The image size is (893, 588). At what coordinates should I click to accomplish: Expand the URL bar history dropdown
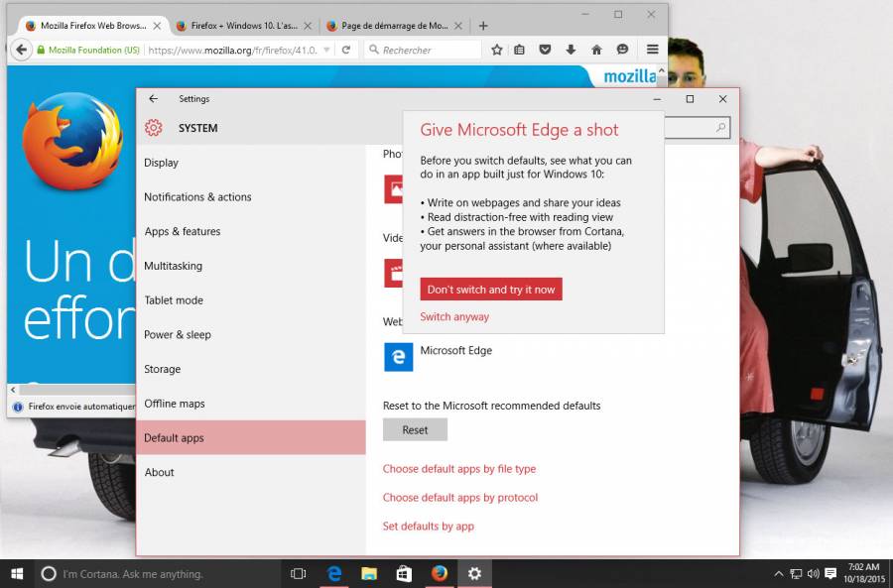click(x=328, y=50)
